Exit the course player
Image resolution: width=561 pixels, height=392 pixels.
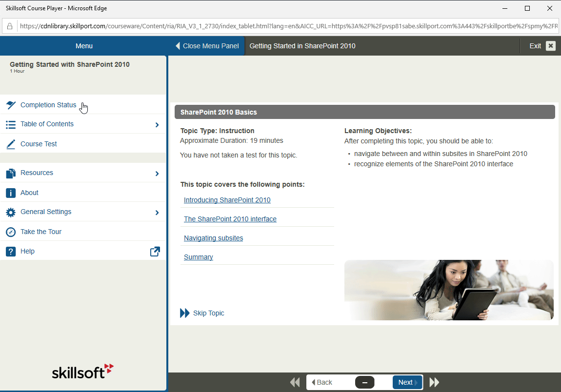[x=542, y=46]
